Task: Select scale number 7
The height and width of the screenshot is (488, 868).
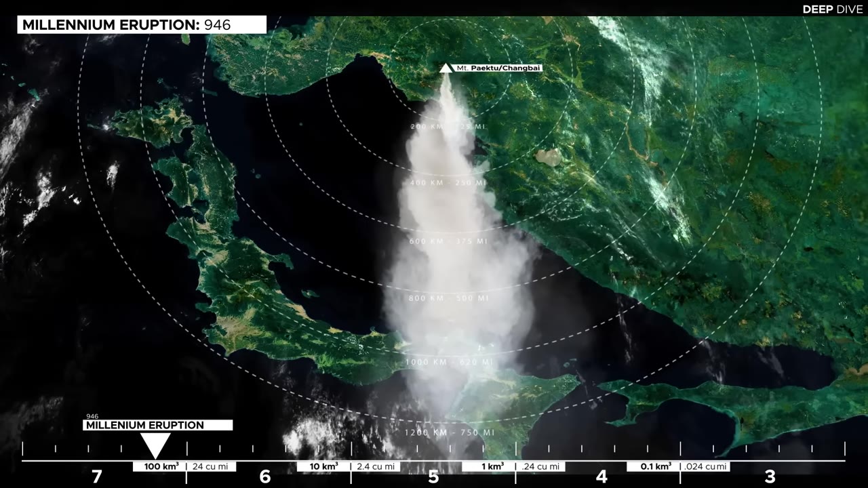Action: 97,477
